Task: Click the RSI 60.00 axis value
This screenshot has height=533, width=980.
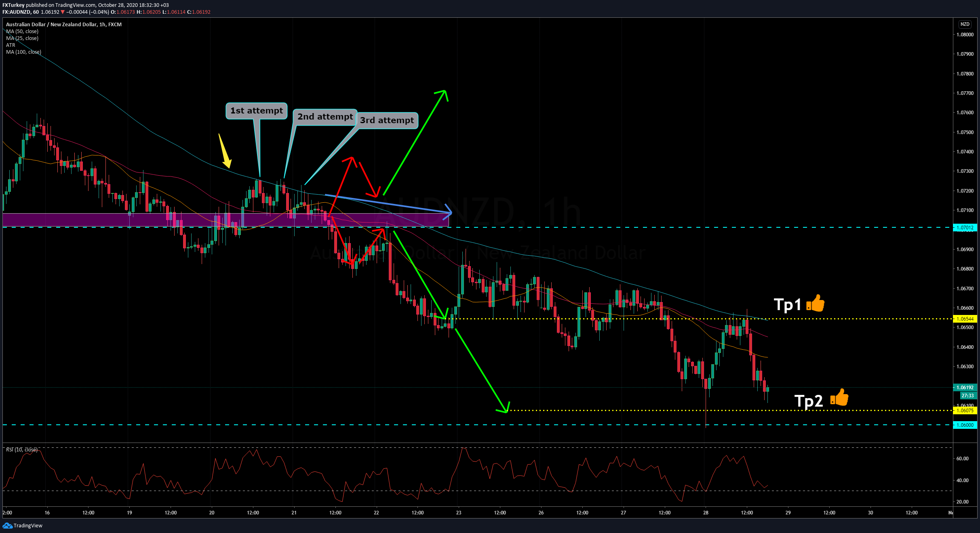Action: click(x=963, y=458)
